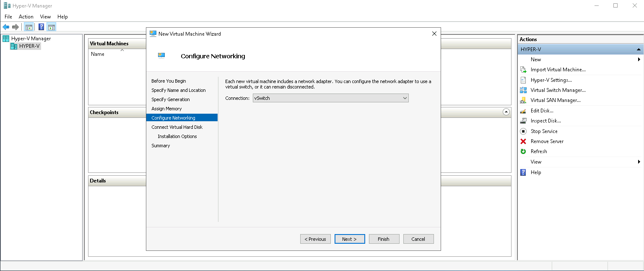Click the Virtual Switch Manager icon

(523, 90)
